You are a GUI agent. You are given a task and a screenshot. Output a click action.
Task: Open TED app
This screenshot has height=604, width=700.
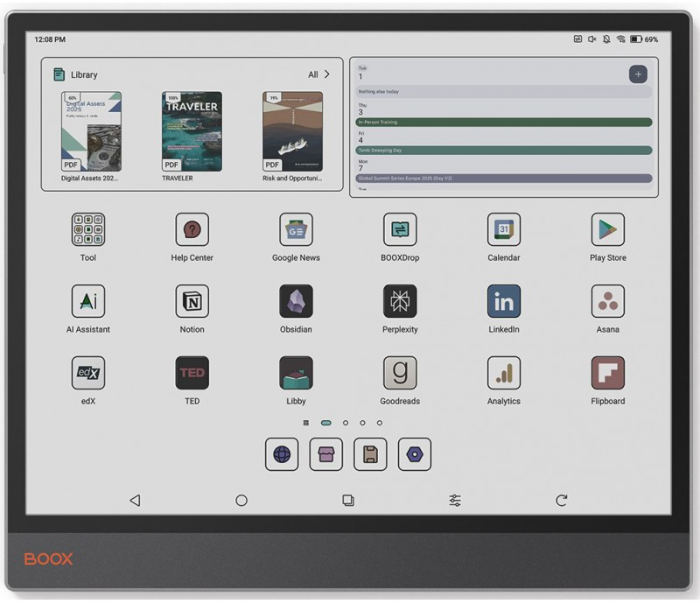click(x=192, y=373)
